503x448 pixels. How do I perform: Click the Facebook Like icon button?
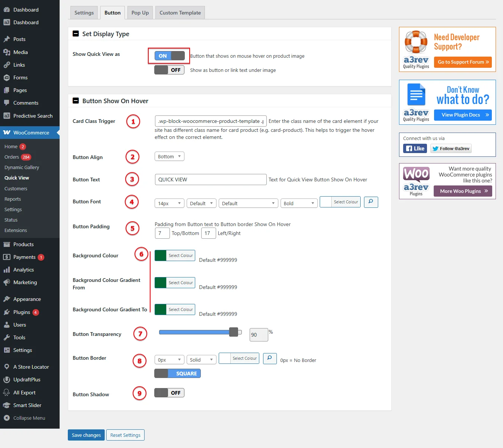415,149
